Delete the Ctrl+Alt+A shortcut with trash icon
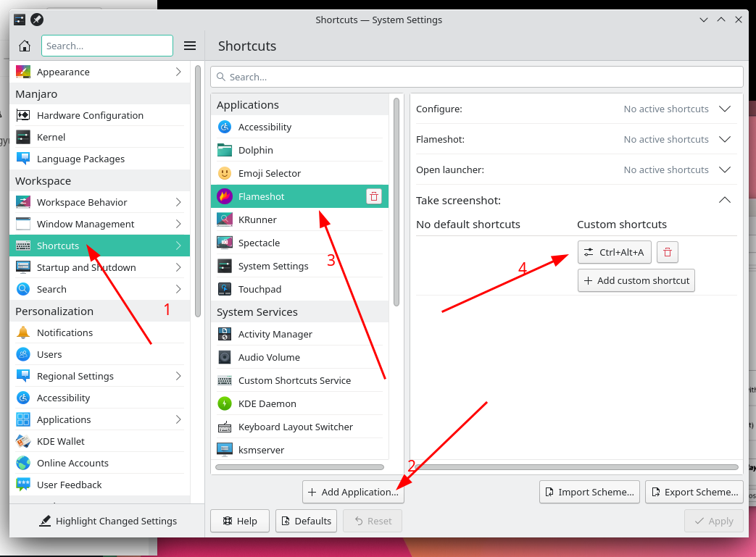Image resolution: width=756 pixels, height=557 pixels. coord(668,252)
